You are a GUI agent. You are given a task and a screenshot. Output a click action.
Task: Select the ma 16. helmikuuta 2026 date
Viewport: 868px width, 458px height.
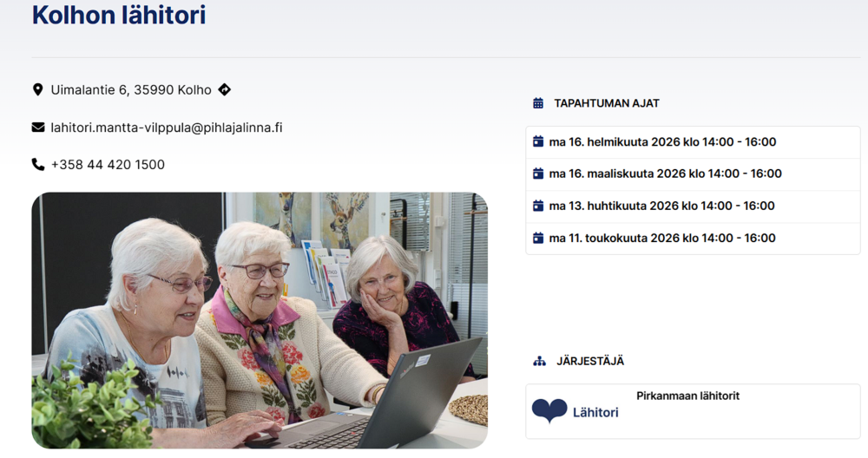[662, 141]
